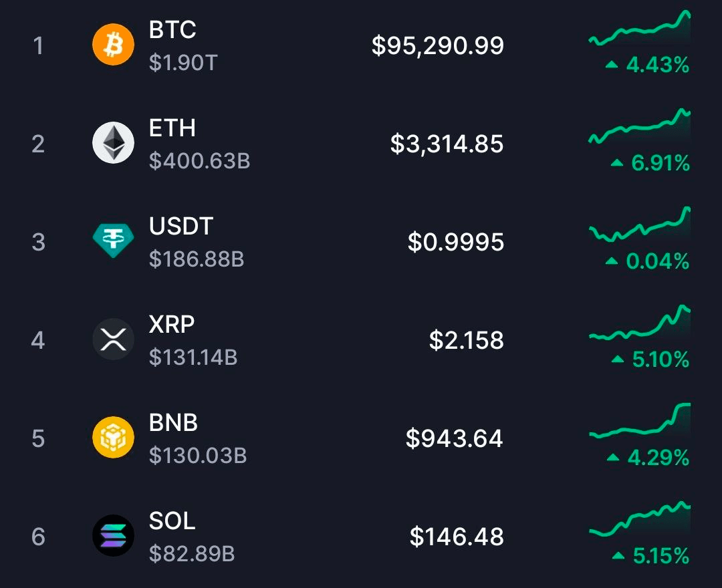Click rank number 4 beside XRP

(39, 339)
